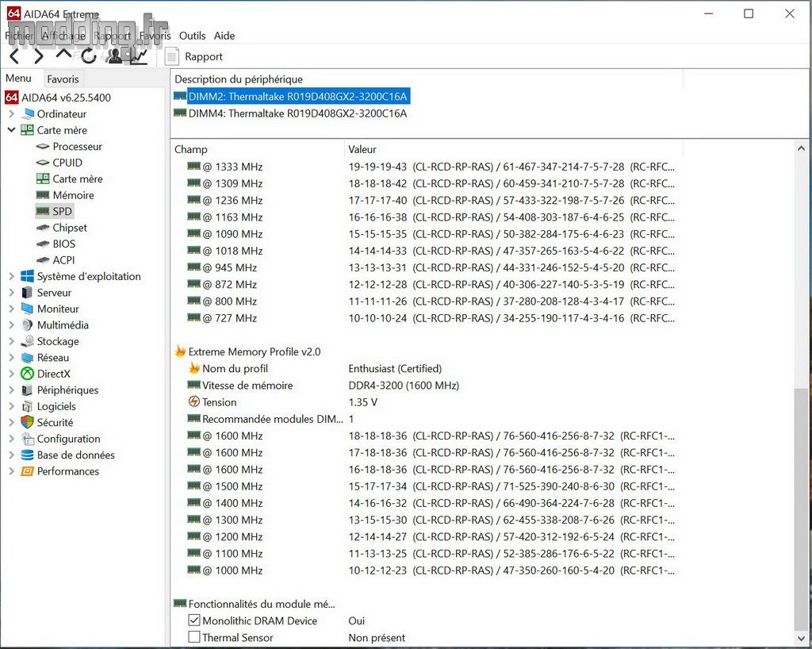Open the ACPI page via its chip icon
Image resolution: width=812 pixels, height=649 pixels.
pyautogui.click(x=43, y=260)
